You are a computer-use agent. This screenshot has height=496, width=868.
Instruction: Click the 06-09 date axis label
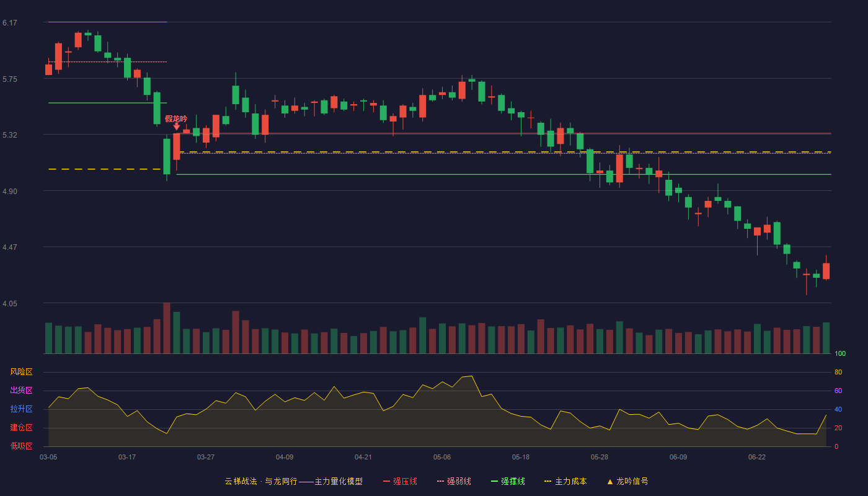click(678, 457)
